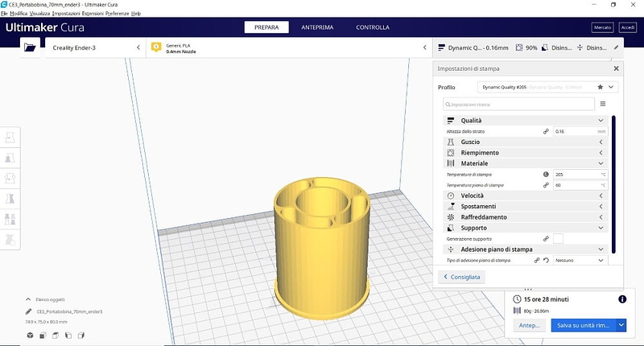
Task: Open file using the folder icon
Action: click(x=30, y=47)
